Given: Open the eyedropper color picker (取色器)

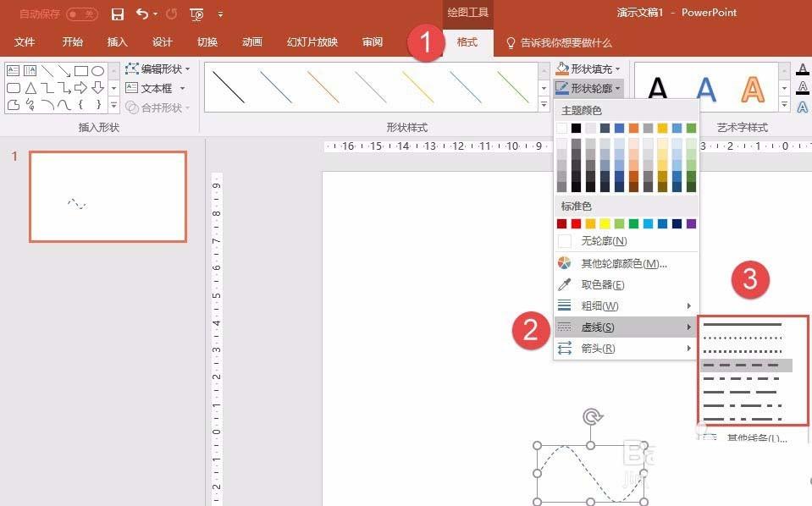Looking at the screenshot, I should click(x=601, y=284).
